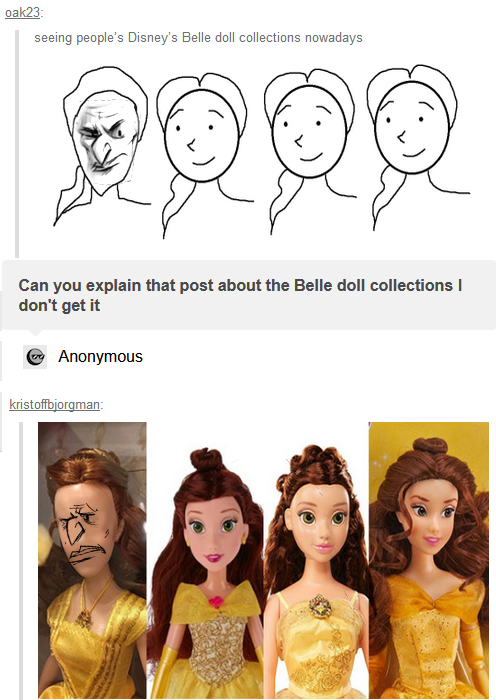Click the caption about Belle doll collections nowadays
The image size is (496, 700).
click(x=198, y=38)
